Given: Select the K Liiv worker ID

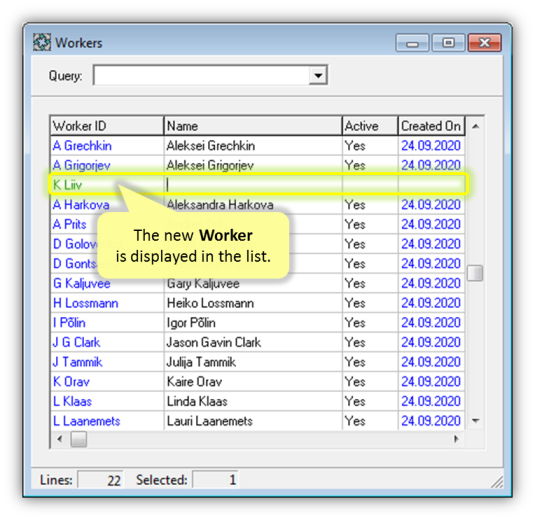Looking at the screenshot, I should tap(68, 185).
